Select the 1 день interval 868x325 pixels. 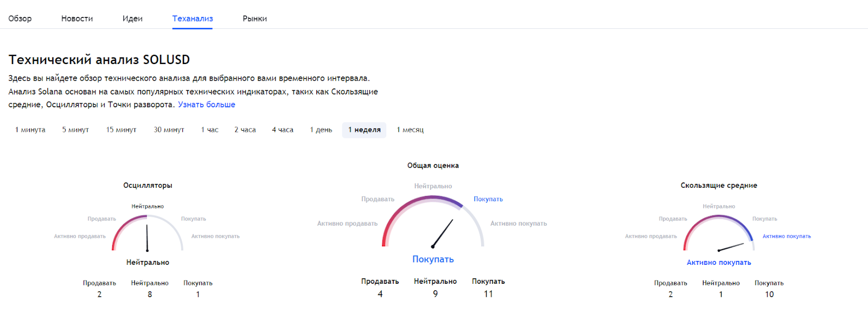321,130
